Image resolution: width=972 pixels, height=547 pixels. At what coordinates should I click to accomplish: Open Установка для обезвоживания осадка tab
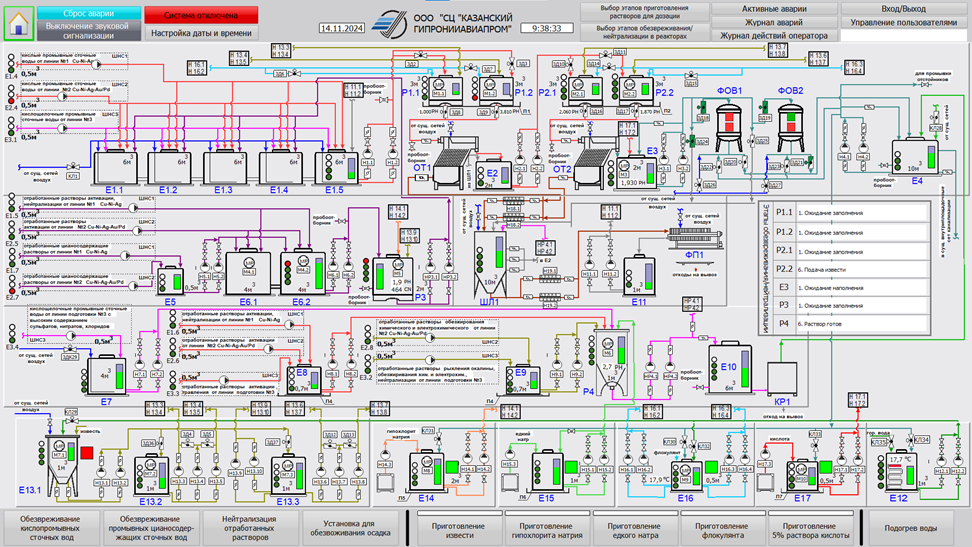click(351, 528)
